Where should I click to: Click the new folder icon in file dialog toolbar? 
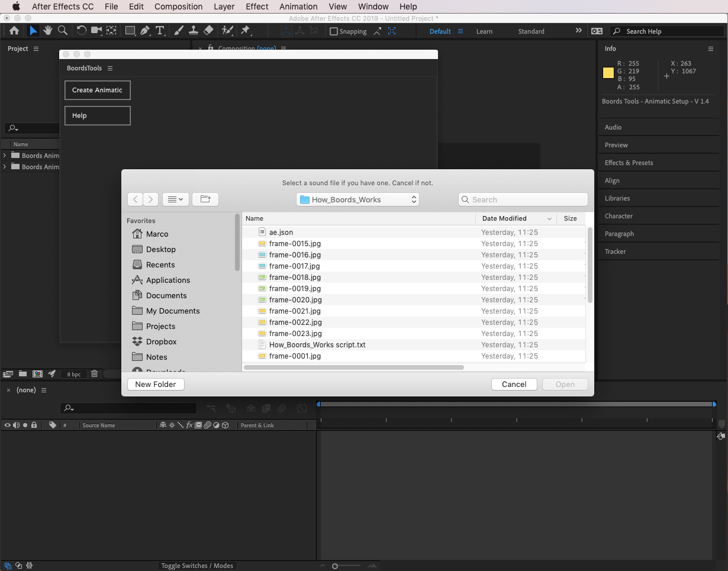pos(205,199)
